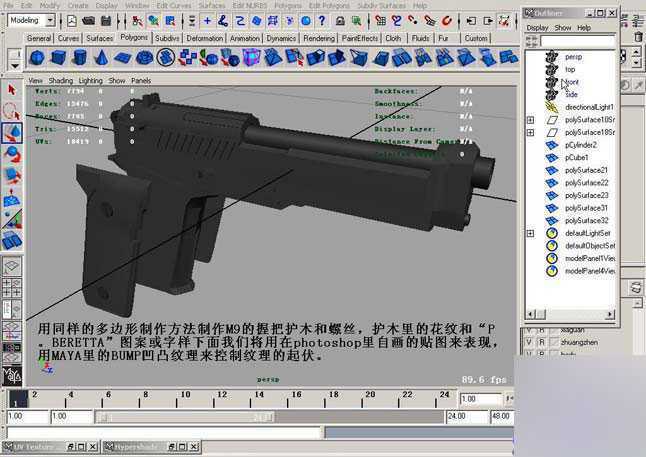Image resolution: width=646 pixels, height=457 pixels.
Task: Open the Outliner Show menu
Action: (x=563, y=28)
